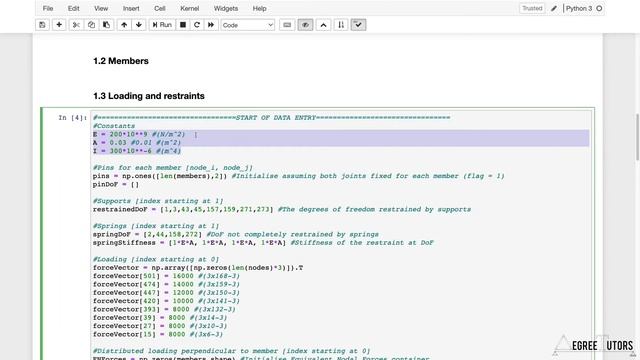
Task: Click the forceVector[501] = 16000 line
Action: coord(166,276)
